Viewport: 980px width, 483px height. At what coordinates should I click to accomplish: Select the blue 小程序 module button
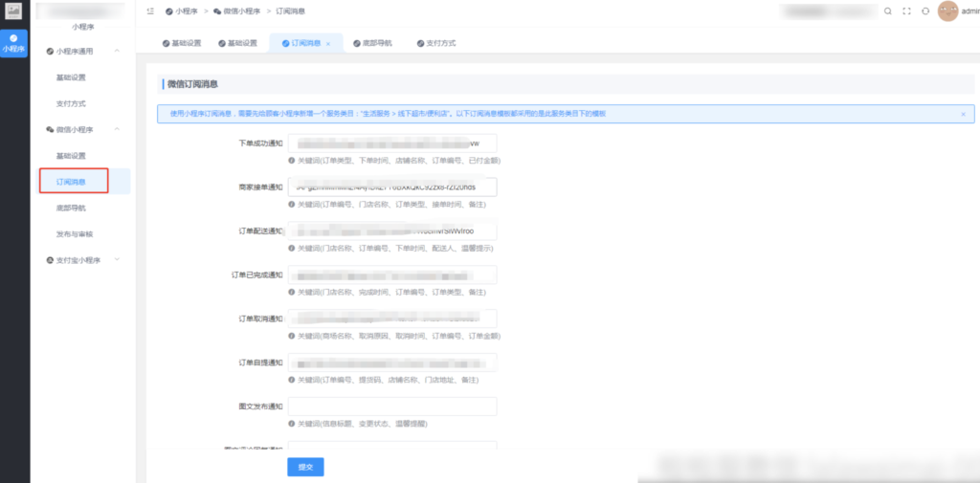pyautogui.click(x=13, y=43)
